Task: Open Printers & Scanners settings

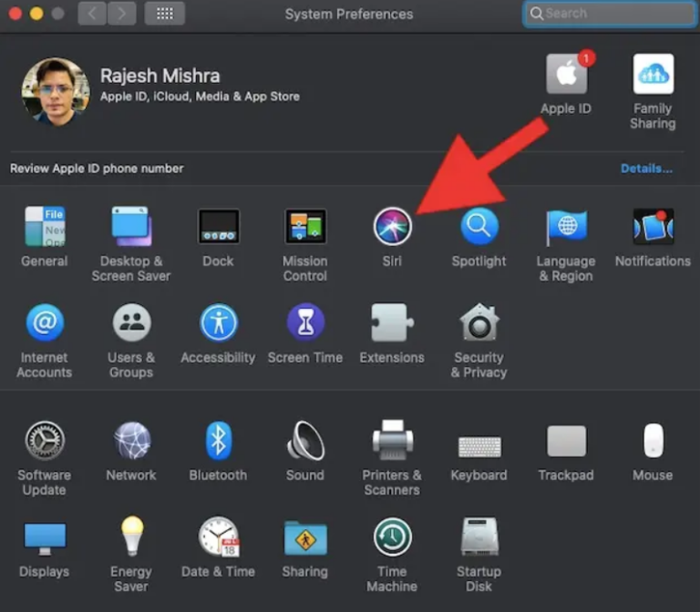Action: (392, 442)
